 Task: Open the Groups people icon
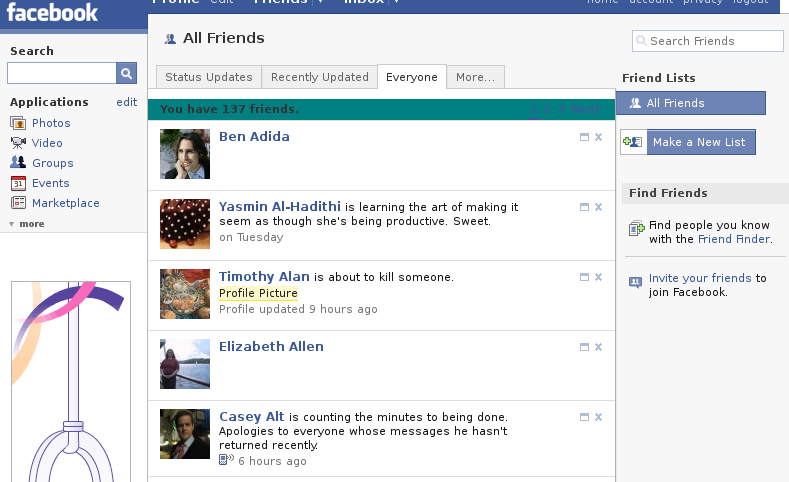18,163
